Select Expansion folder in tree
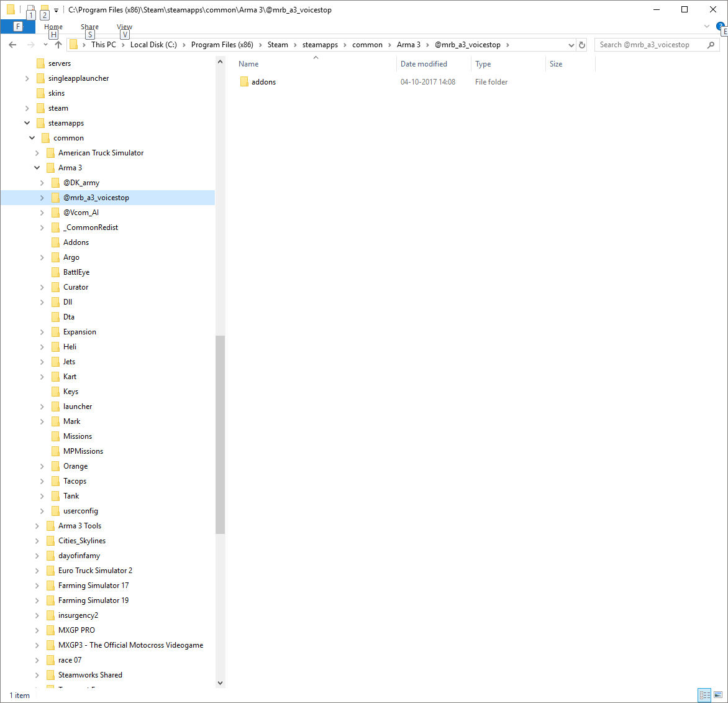This screenshot has width=728, height=703. click(x=80, y=332)
